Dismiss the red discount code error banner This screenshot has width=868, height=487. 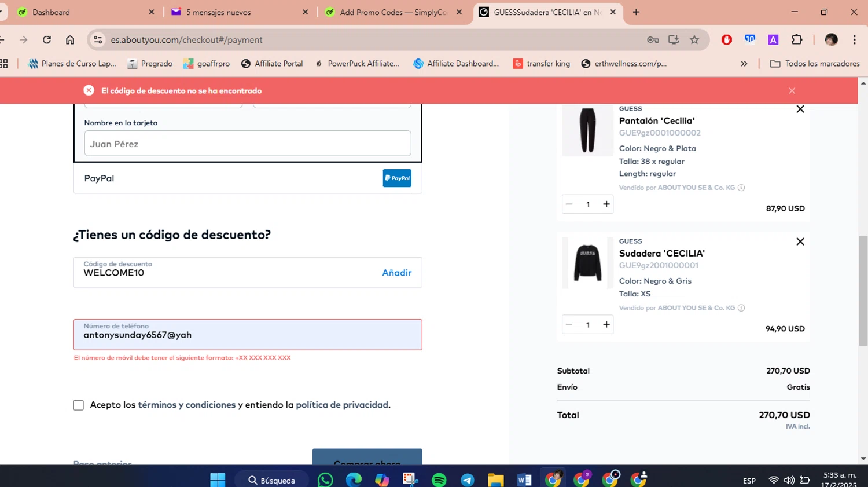pos(792,91)
